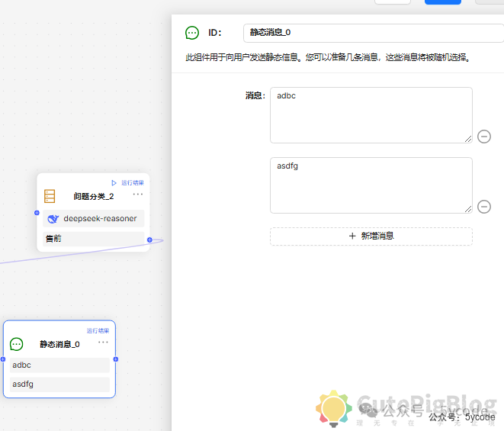The image size is (504, 431).
Task: Click the blue button at the top
Action: tap(443, 2)
